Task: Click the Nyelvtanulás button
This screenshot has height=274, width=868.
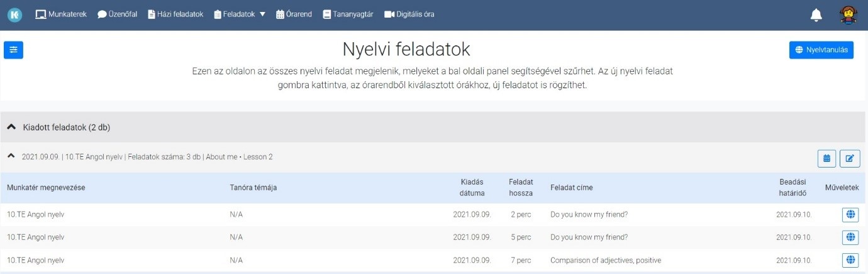Action: (x=821, y=50)
